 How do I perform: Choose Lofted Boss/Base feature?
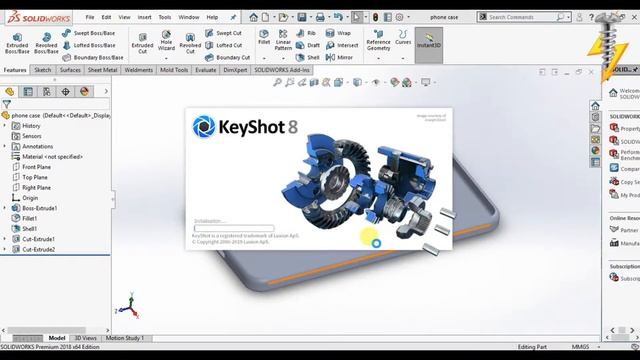coord(89,45)
